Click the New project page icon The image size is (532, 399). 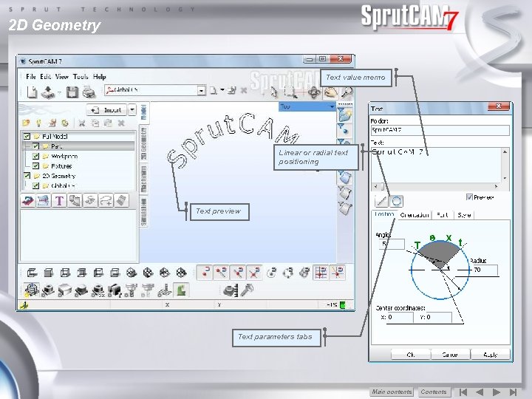click(x=32, y=92)
